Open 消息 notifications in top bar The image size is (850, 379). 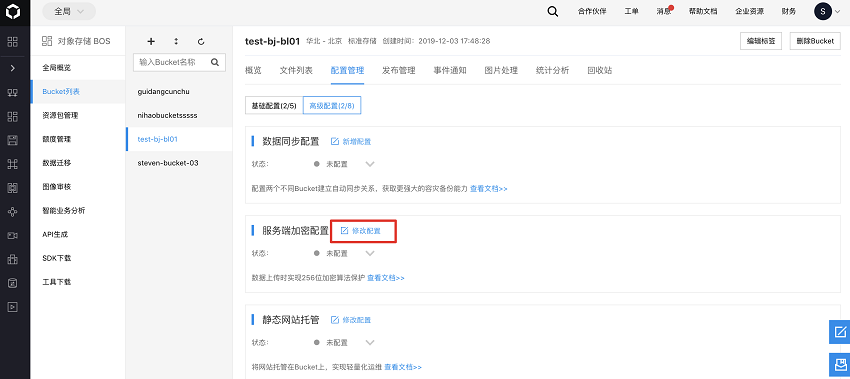(x=664, y=11)
